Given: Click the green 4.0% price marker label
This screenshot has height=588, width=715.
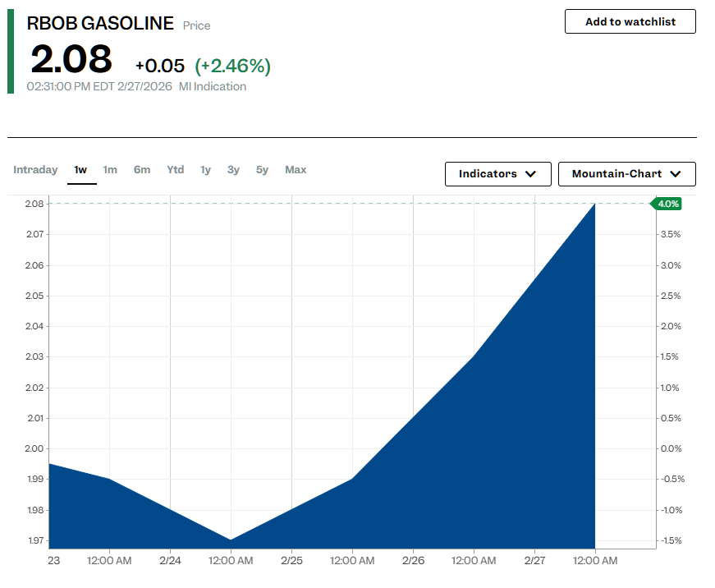Looking at the screenshot, I should click(x=666, y=204).
